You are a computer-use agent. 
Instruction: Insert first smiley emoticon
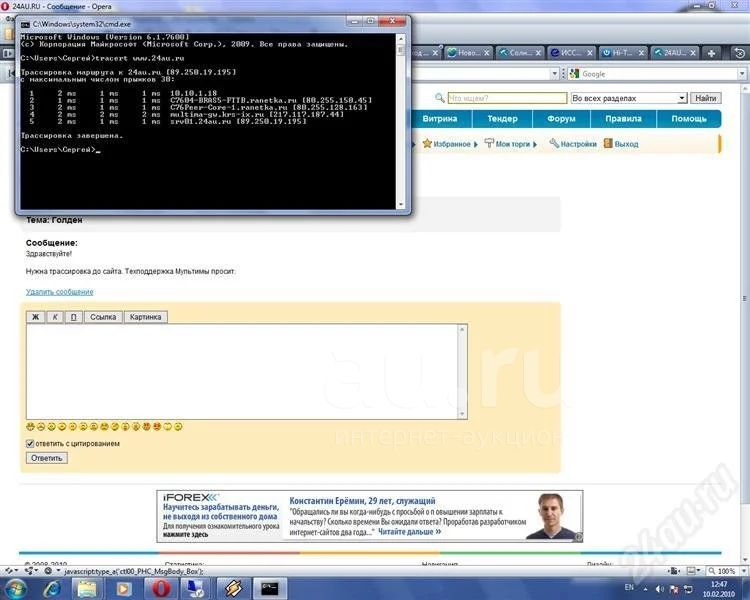click(x=31, y=426)
